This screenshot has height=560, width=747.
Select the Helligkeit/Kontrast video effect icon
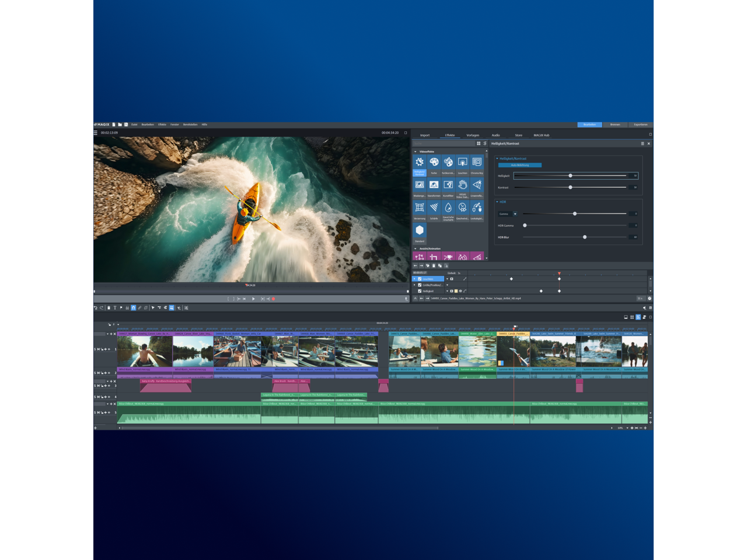point(420,162)
